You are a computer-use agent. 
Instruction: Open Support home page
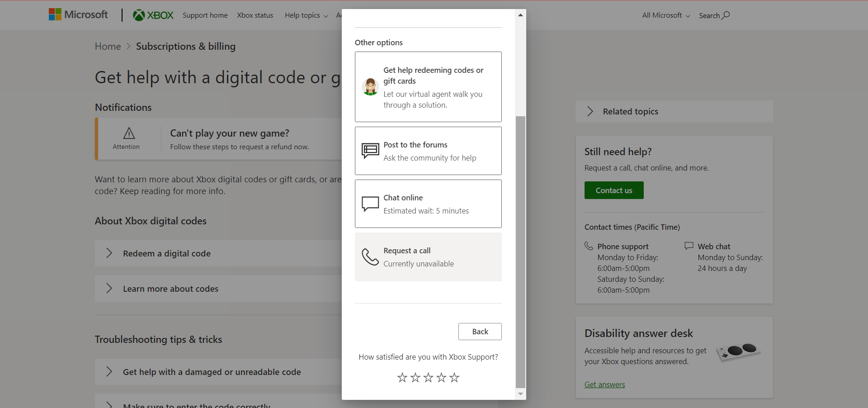tap(205, 15)
